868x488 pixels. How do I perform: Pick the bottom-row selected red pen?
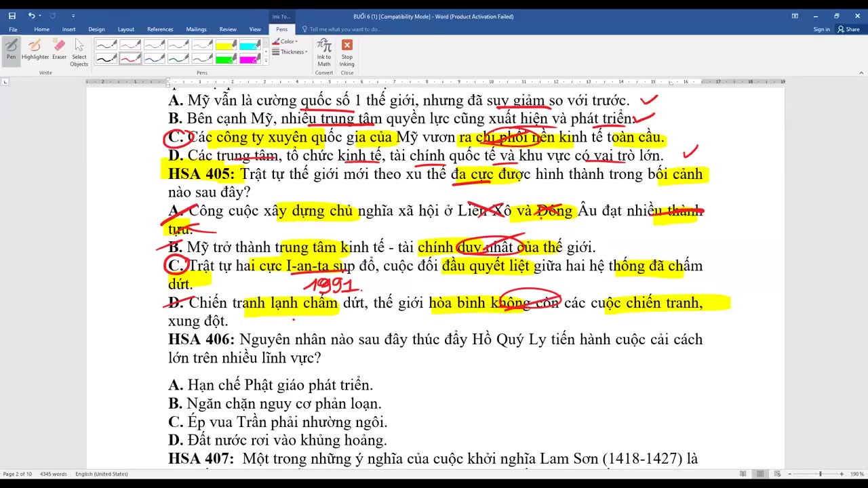tap(130, 58)
